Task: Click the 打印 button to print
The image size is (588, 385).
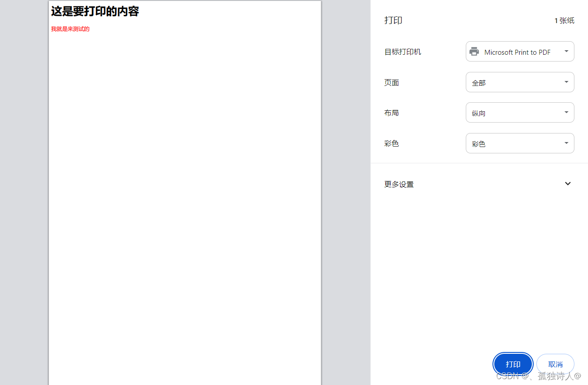Action: (513, 364)
